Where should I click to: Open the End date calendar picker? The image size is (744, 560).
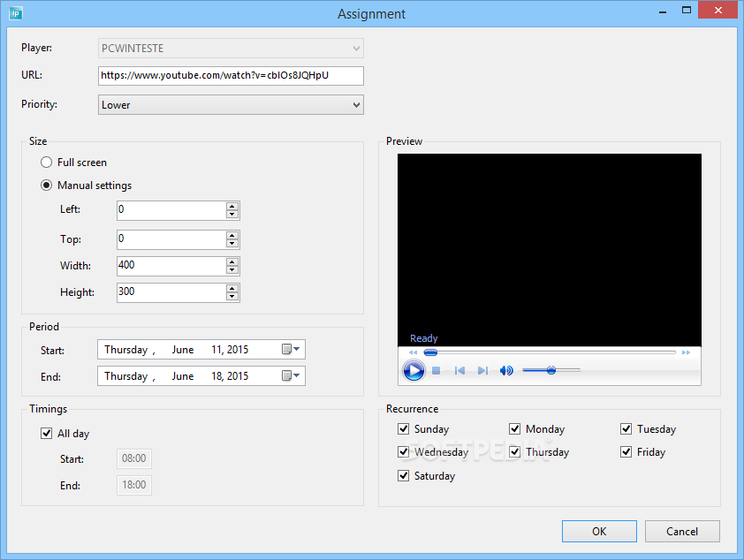pos(291,376)
